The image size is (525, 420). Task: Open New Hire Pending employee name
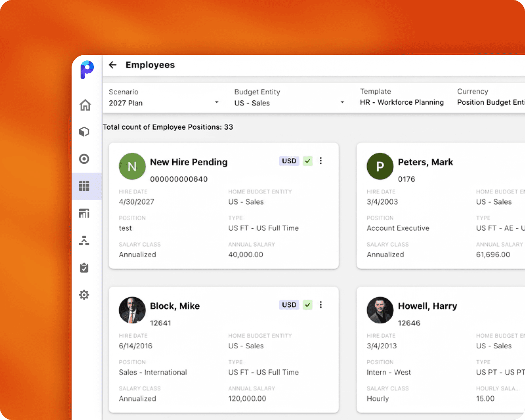coord(189,162)
